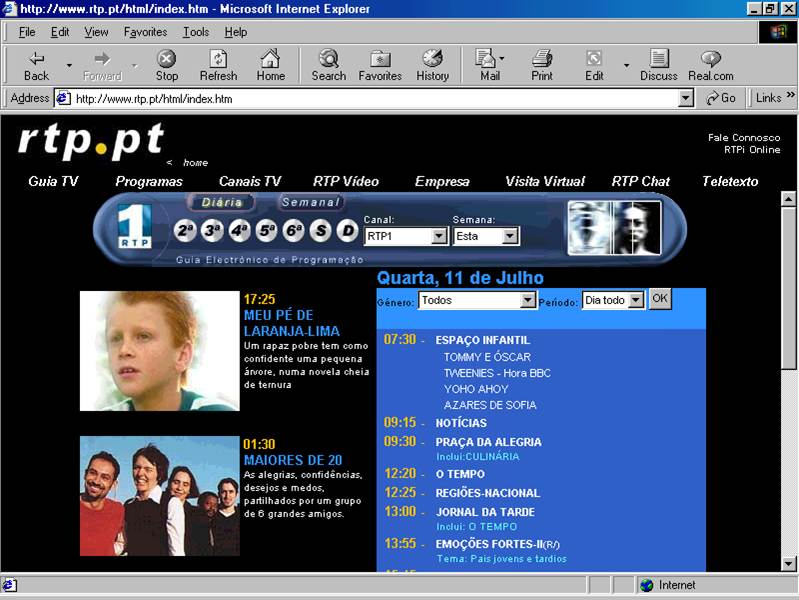Switch to the Semanal tab

pyautogui.click(x=311, y=202)
